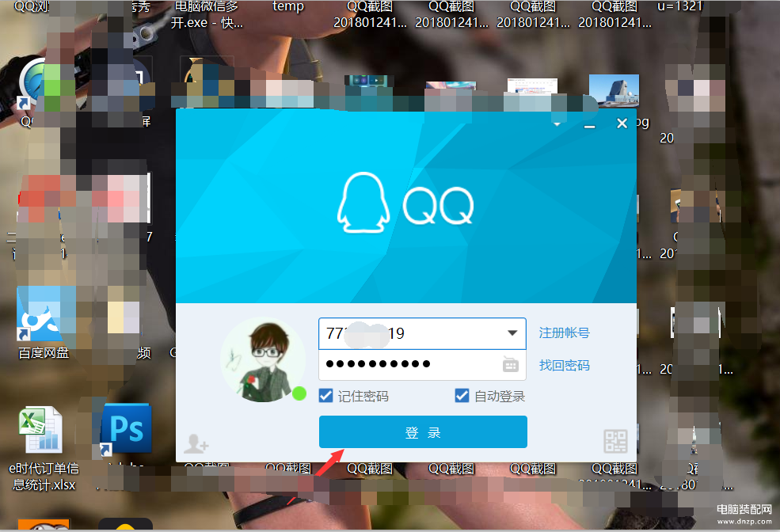Open the 找回密码 link
This screenshot has width=780, height=532.
click(x=564, y=366)
